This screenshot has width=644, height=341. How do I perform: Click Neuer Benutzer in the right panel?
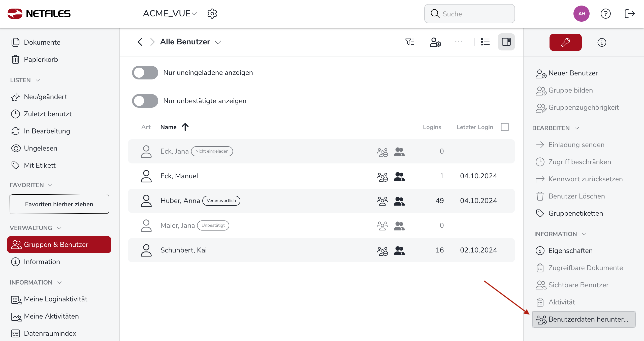(573, 73)
